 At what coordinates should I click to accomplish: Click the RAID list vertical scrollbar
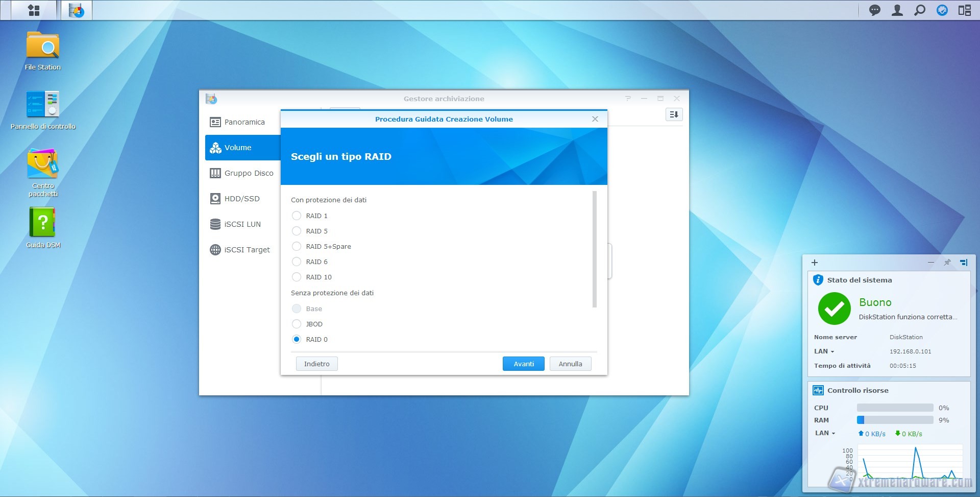594,249
